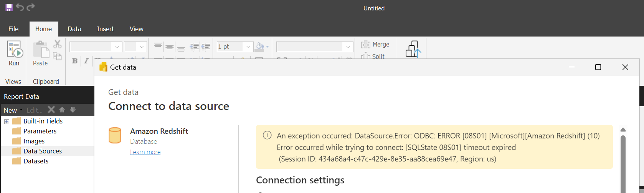Click the Session ID line in error
644x193 pixels.
(387, 159)
